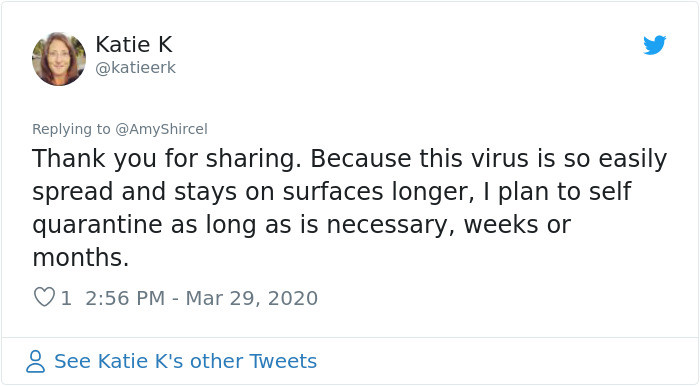Like the tweet with the heart icon
This screenshot has width=700, height=386.
pos(44,297)
